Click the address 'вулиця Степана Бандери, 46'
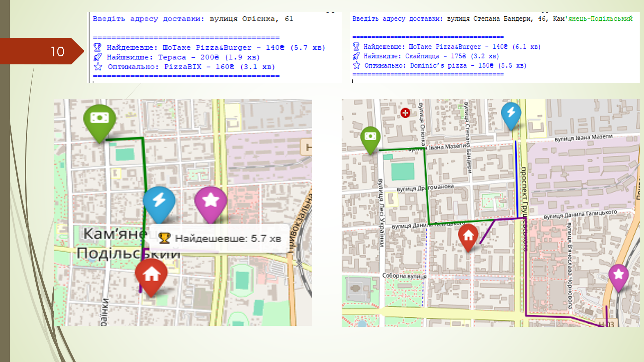 [496, 19]
